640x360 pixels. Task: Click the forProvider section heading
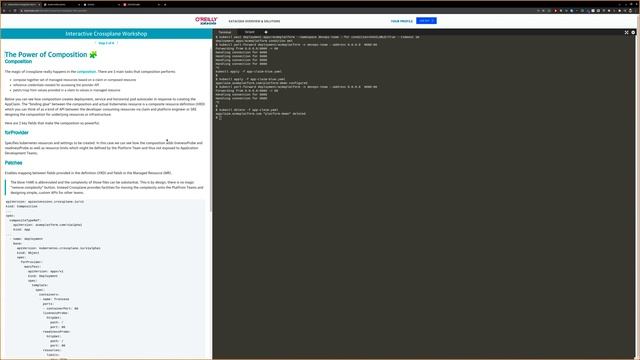point(17,133)
